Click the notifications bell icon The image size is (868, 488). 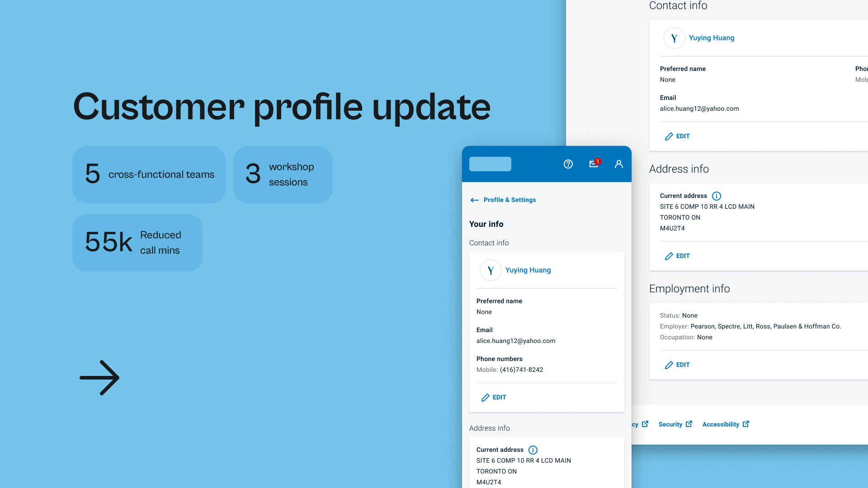[x=594, y=164]
